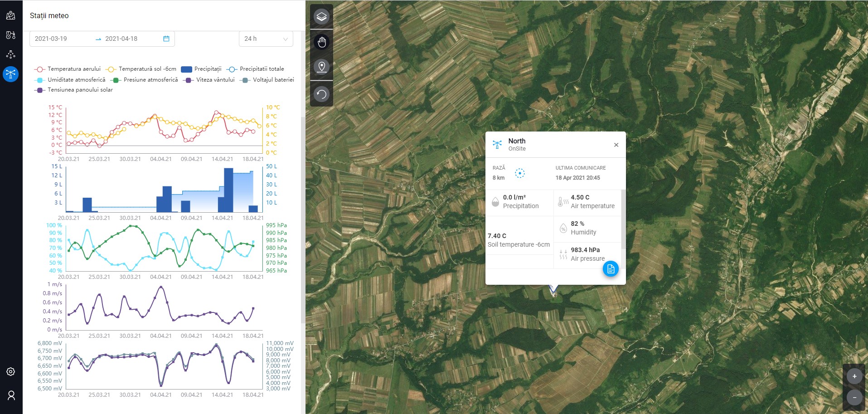Screen dimensions: 868x414
Task: Click the Stații meteo panel title
Action: [x=49, y=15]
